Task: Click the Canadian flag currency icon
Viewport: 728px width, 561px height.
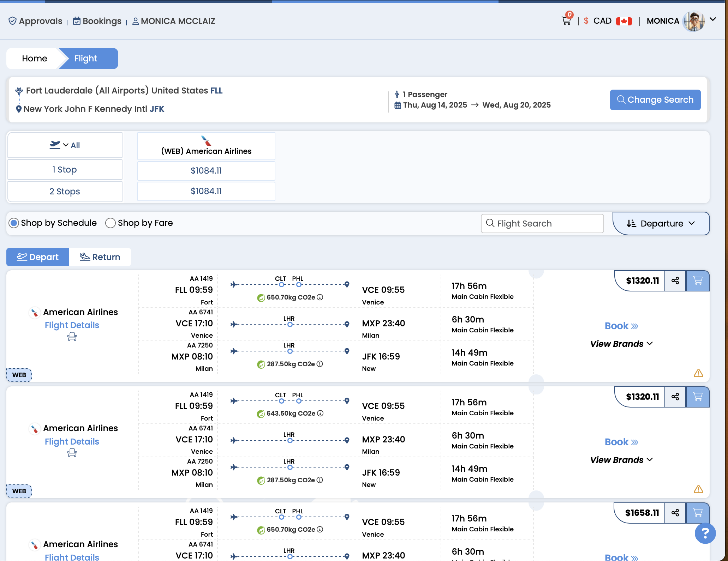Action: click(x=624, y=21)
